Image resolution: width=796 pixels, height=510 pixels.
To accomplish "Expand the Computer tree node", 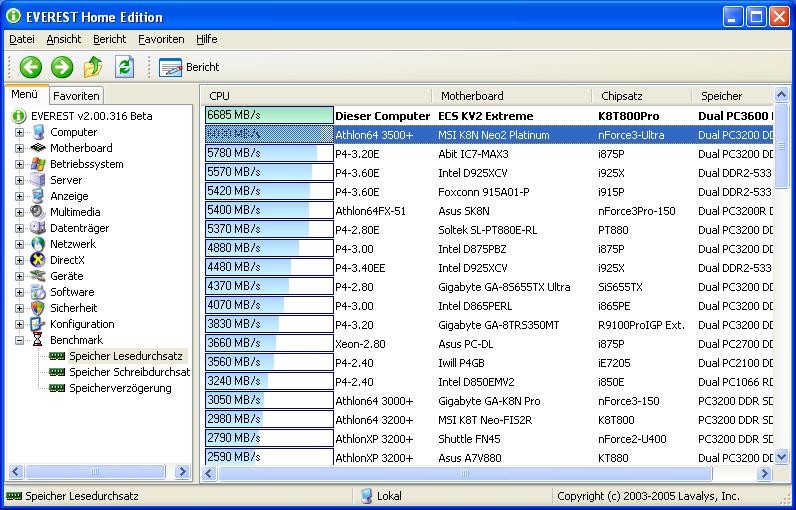I will coord(19,132).
